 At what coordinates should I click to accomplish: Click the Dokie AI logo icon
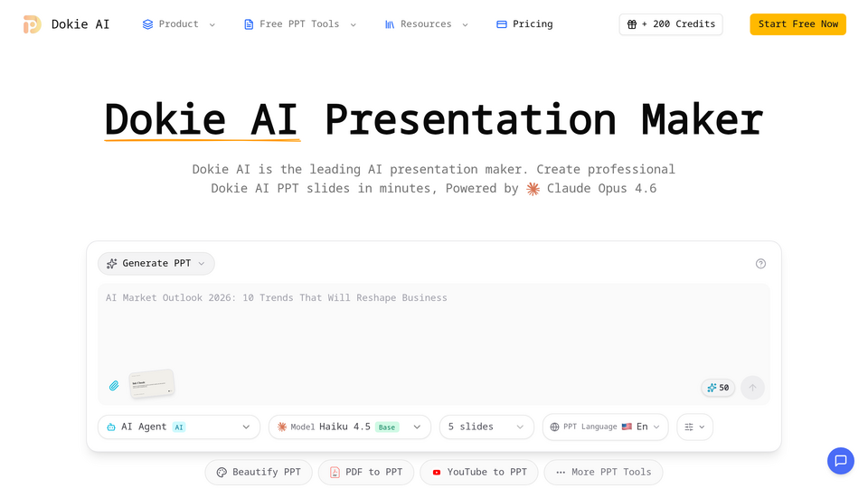coord(33,24)
